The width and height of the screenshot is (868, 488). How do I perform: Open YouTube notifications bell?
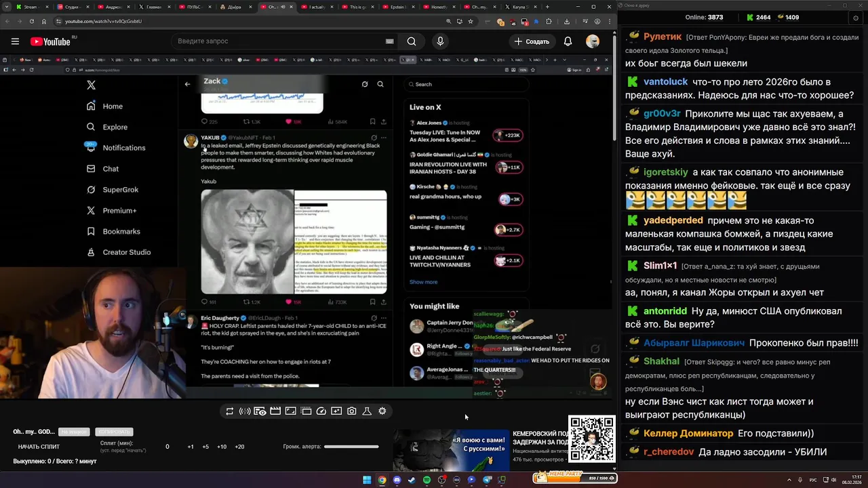coord(568,41)
